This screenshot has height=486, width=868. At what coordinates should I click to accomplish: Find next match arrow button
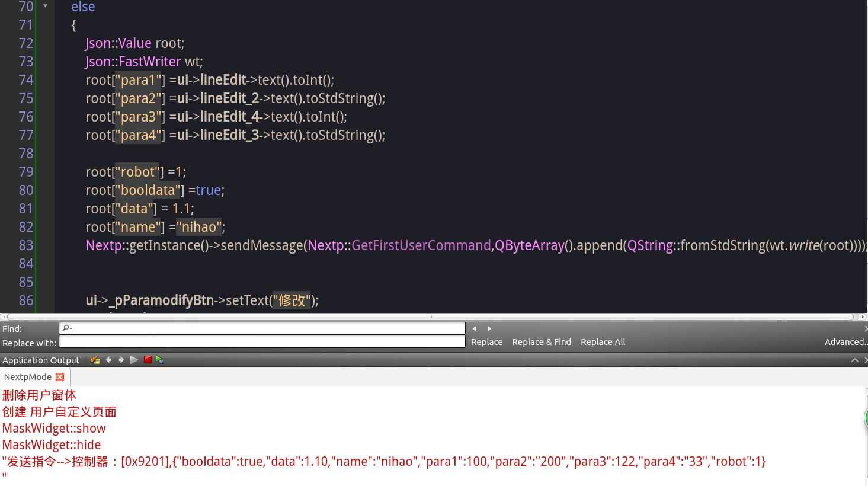tap(489, 328)
